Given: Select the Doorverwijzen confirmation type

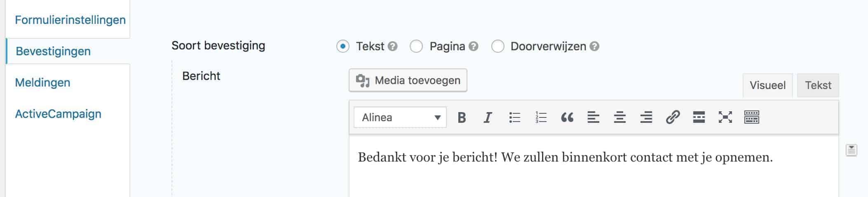Looking at the screenshot, I should tap(497, 46).
